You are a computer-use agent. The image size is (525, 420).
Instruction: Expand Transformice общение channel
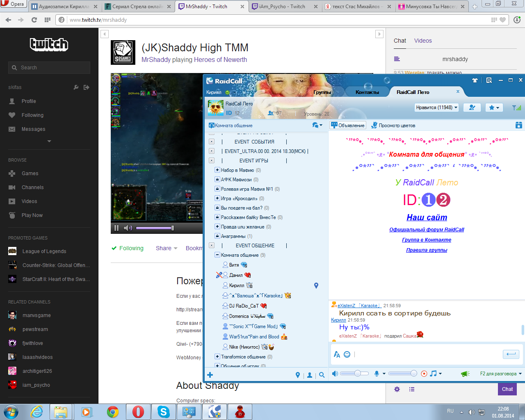click(217, 356)
